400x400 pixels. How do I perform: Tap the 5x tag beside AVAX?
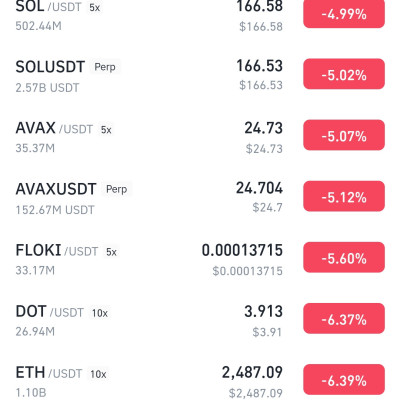[x=106, y=129]
